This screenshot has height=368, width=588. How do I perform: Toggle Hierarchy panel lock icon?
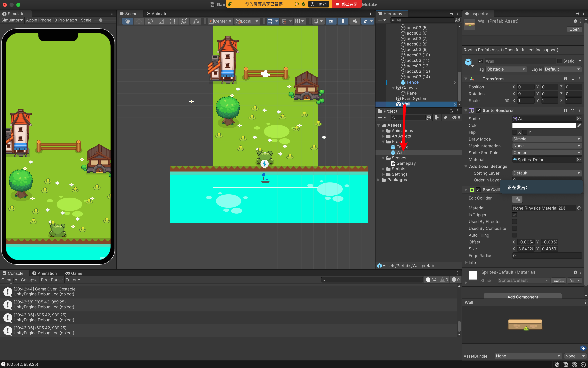coord(451,13)
